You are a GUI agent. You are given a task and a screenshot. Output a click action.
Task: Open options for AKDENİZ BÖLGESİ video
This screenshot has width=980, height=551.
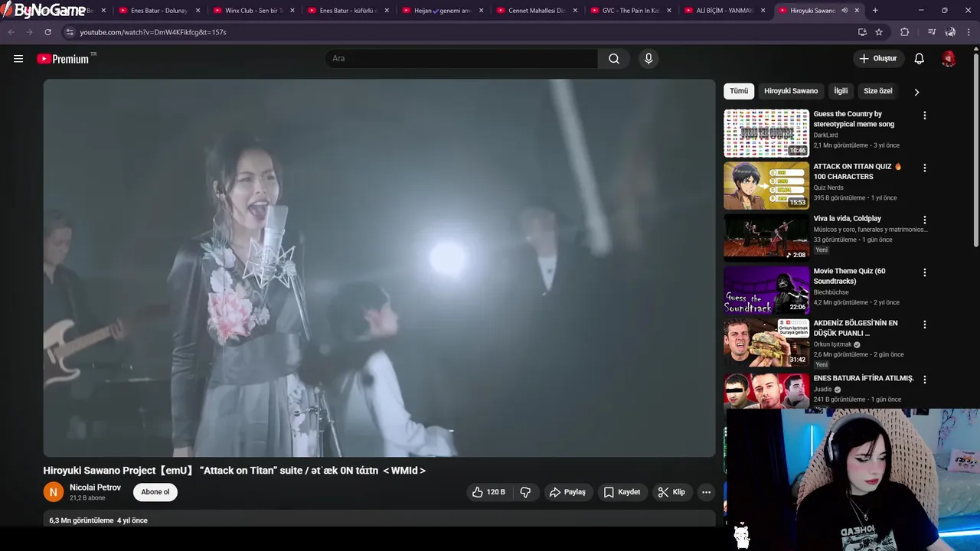tap(924, 324)
